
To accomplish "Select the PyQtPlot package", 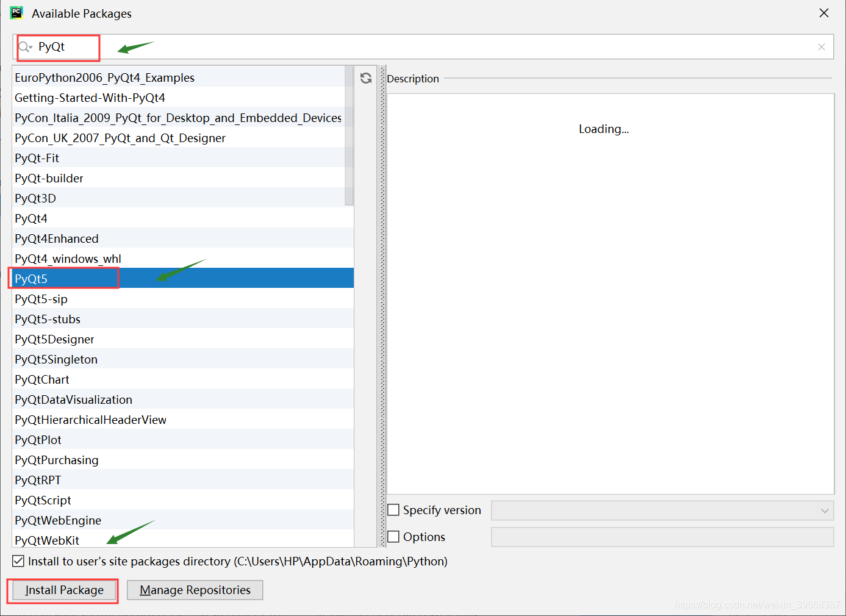I will point(183,440).
